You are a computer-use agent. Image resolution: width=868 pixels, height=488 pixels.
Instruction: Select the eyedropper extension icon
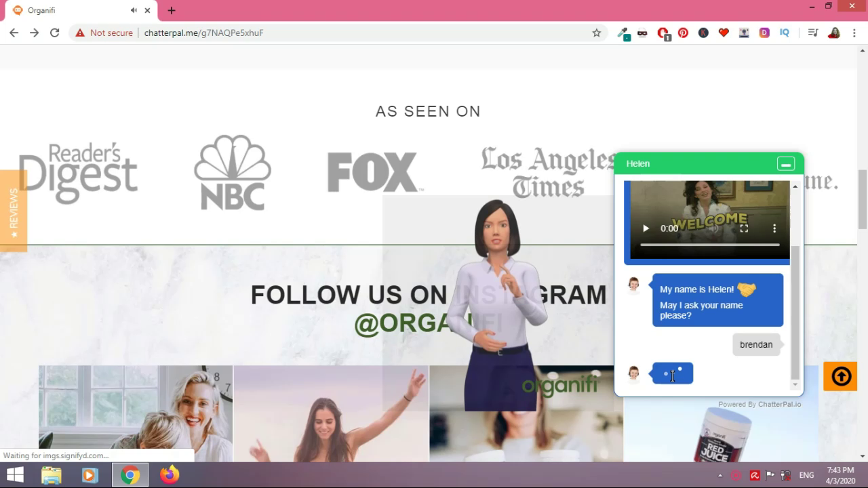pos(623,33)
